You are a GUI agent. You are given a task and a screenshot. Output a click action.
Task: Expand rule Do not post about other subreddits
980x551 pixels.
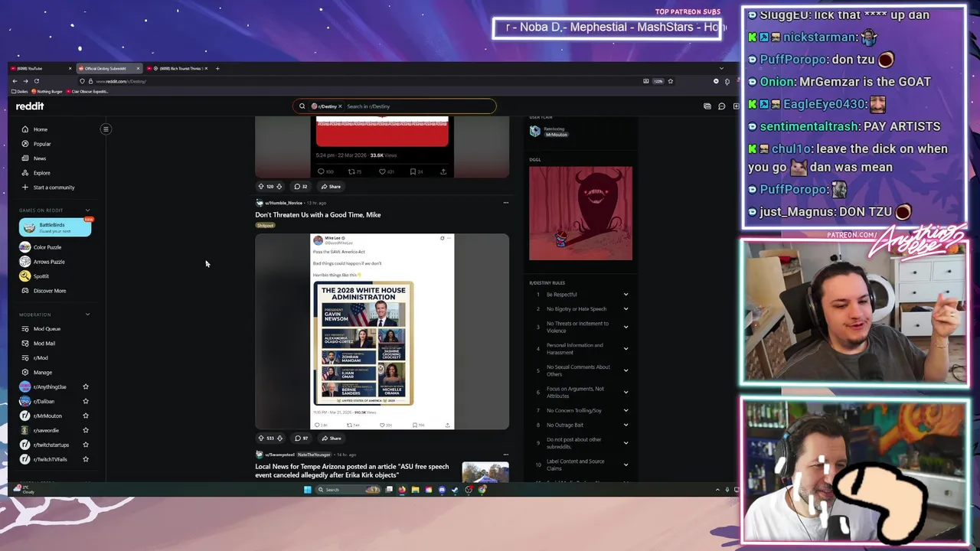click(x=626, y=443)
